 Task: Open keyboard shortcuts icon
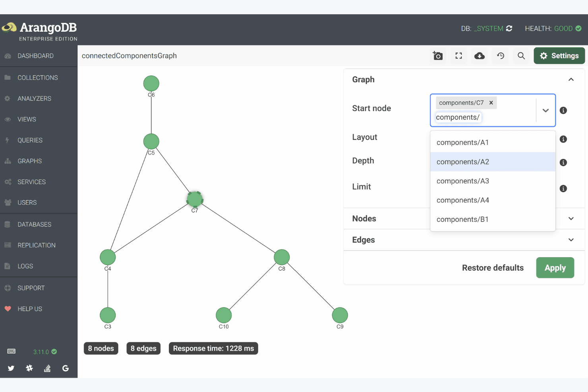[x=12, y=351]
